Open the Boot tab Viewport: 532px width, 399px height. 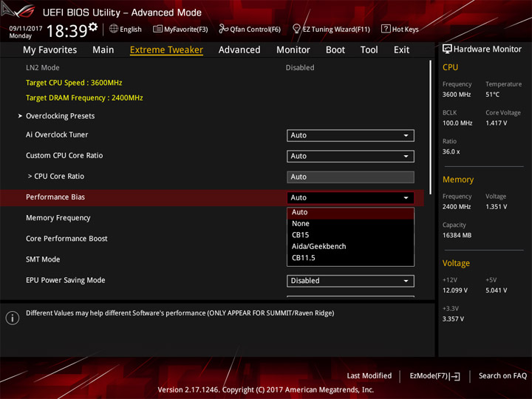coord(335,50)
